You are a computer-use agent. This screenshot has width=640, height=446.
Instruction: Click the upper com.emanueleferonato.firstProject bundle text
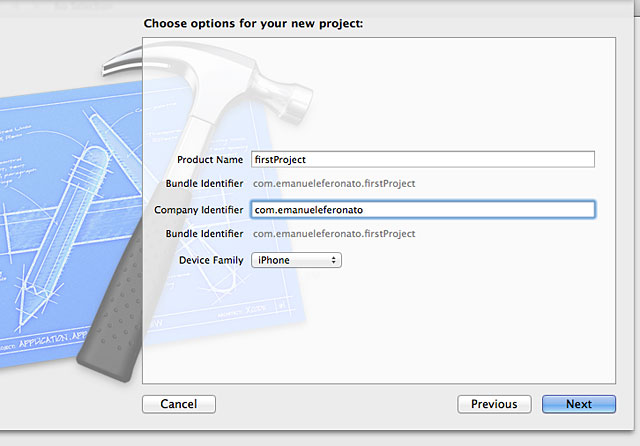coord(334,184)
